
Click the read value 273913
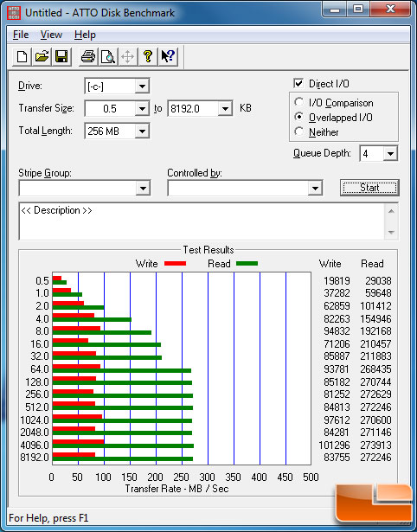point(375,445)
